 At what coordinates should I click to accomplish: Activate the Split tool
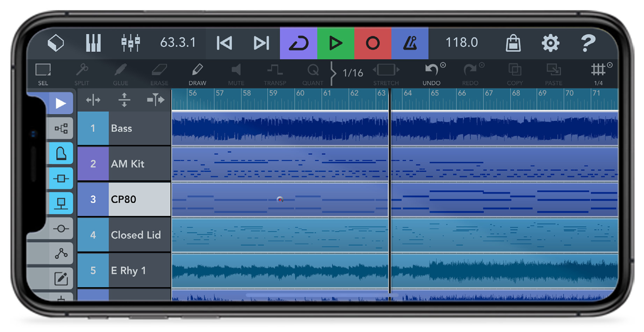[x=82, y=73]
